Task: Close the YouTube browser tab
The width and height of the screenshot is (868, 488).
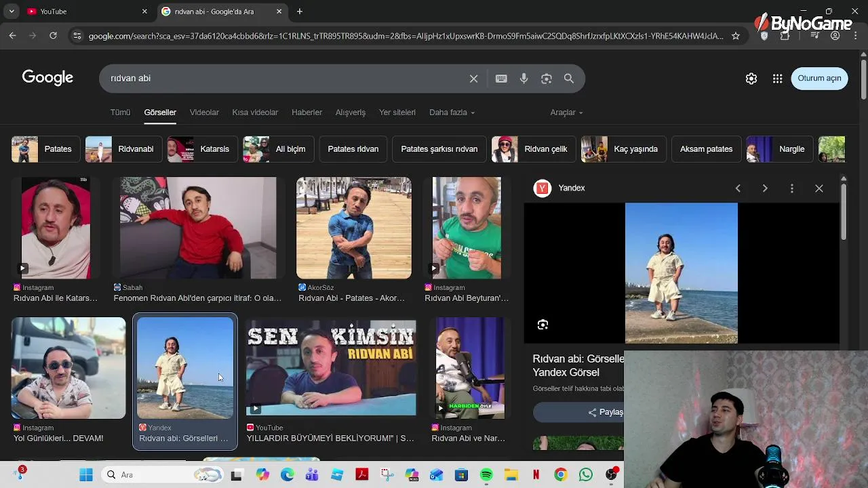Action: (x=144, y=12)
